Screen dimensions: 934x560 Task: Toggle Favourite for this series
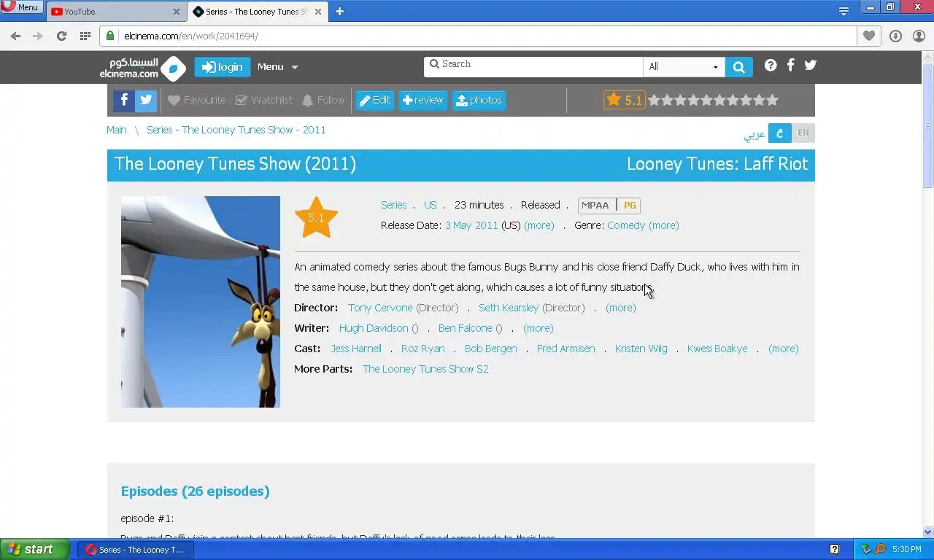(196, 100)
